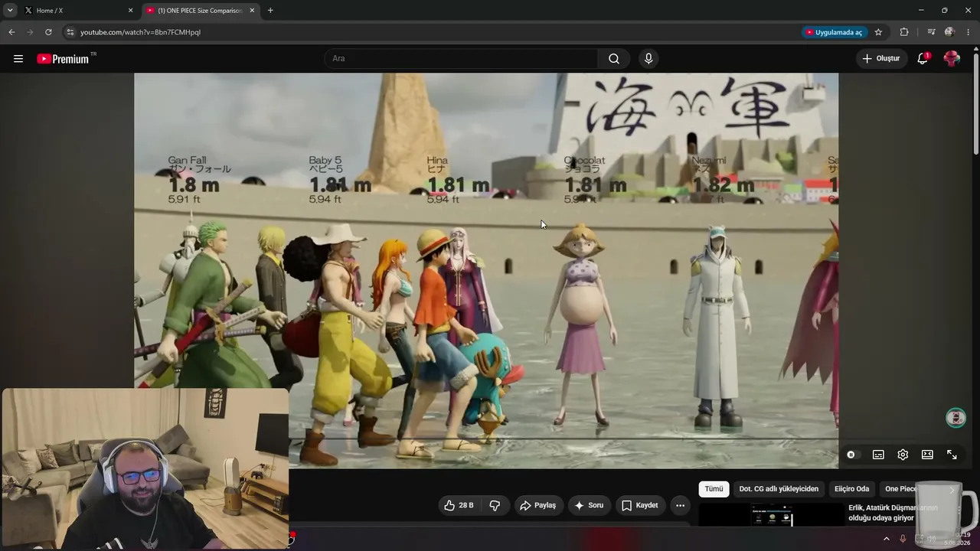Screen dimensions: 980x551
Task: Open the YouTube account avatar menu
Action: [952, 58]
